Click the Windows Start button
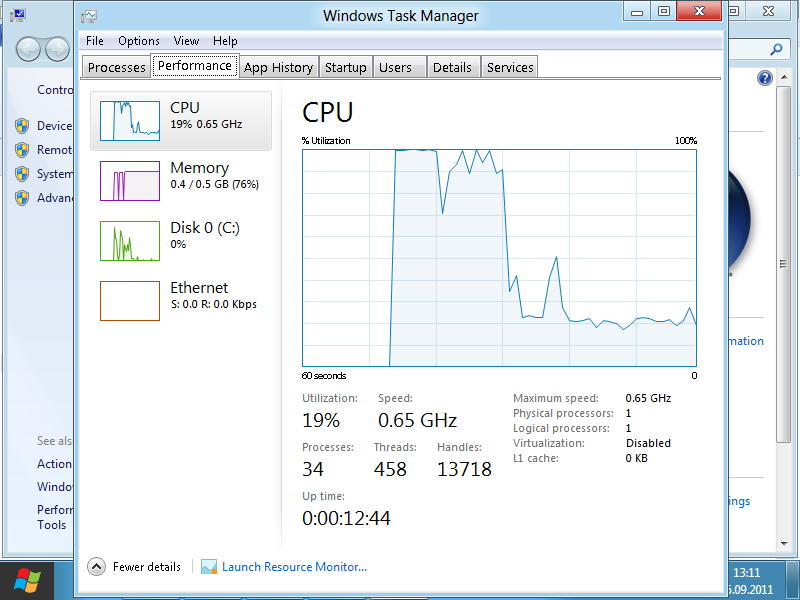 coord(27,580)
